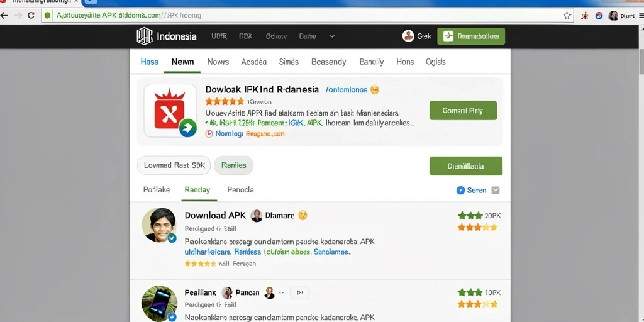Click the Gtak user avatar icon
The height and width of the screenshot is (322, 644).
[x=408, y=36]
